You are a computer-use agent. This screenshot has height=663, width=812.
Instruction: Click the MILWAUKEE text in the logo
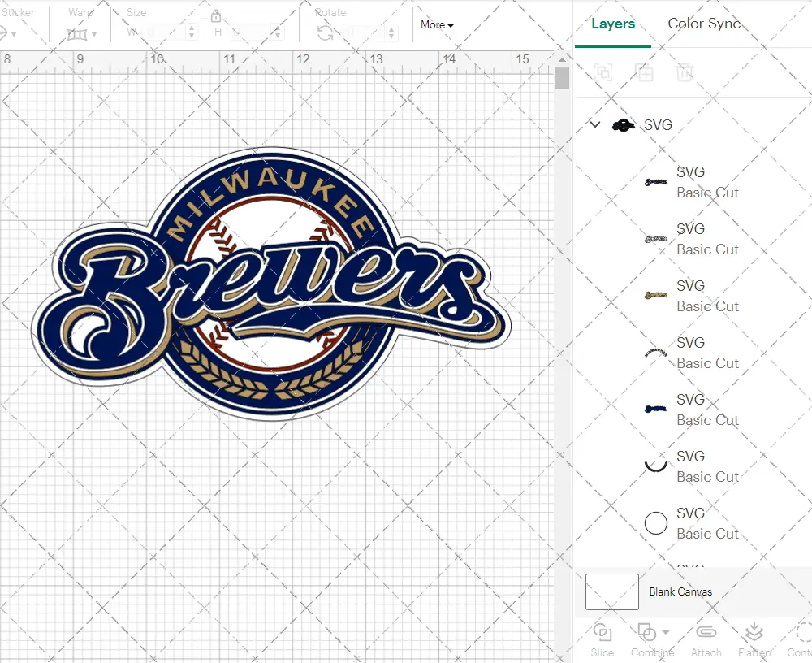[x=270, y=204]
